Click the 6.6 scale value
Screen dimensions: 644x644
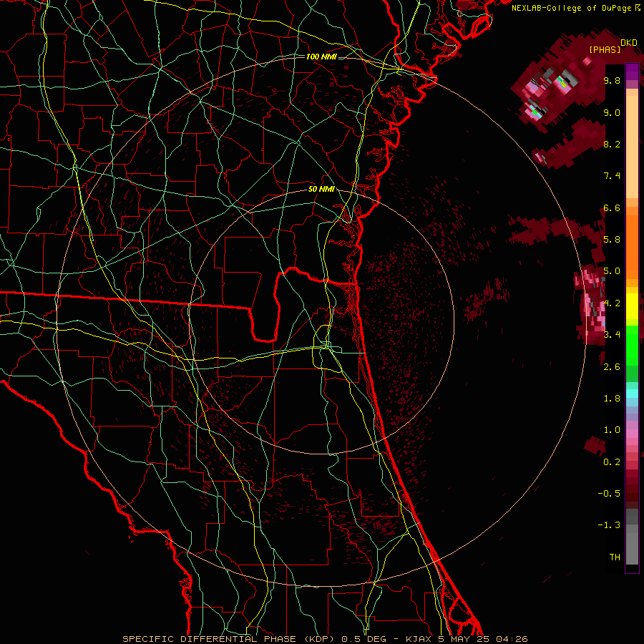pyautogui.click(x=612, y=208)
